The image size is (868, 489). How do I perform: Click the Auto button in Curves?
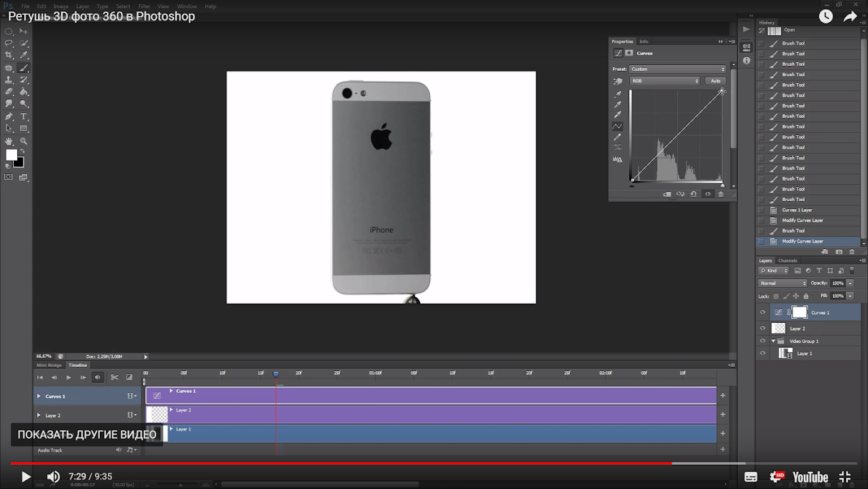tap(715, 81)
